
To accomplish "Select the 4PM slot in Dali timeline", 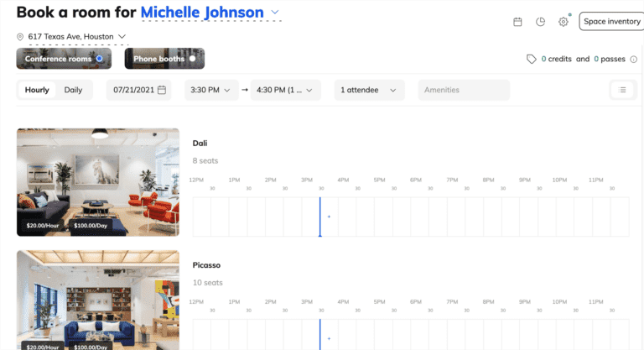I will click(347, 217).
